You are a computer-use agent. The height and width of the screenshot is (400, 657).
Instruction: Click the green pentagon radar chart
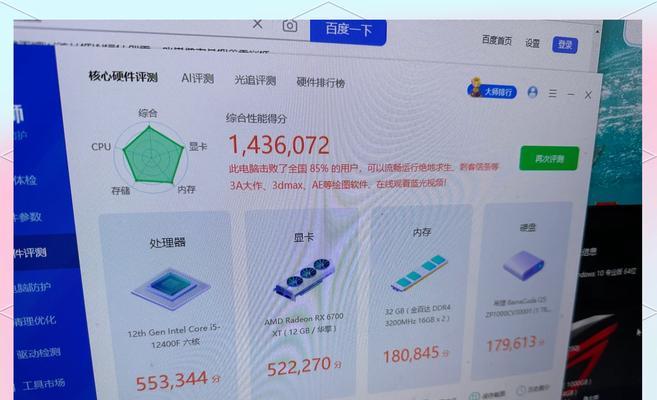153,156
